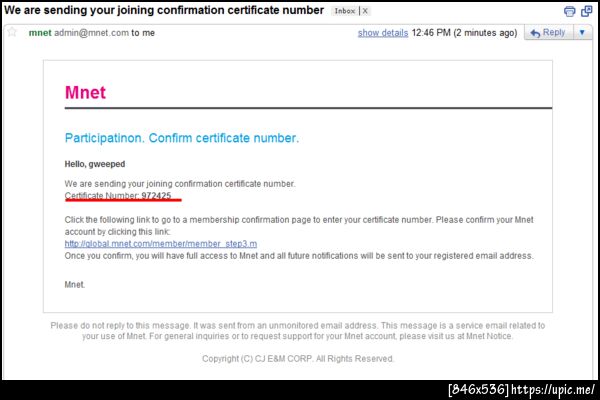Click the Copyright CJ E&M CORP line
Screen dimensions: 600x400
tap(298, 359)
